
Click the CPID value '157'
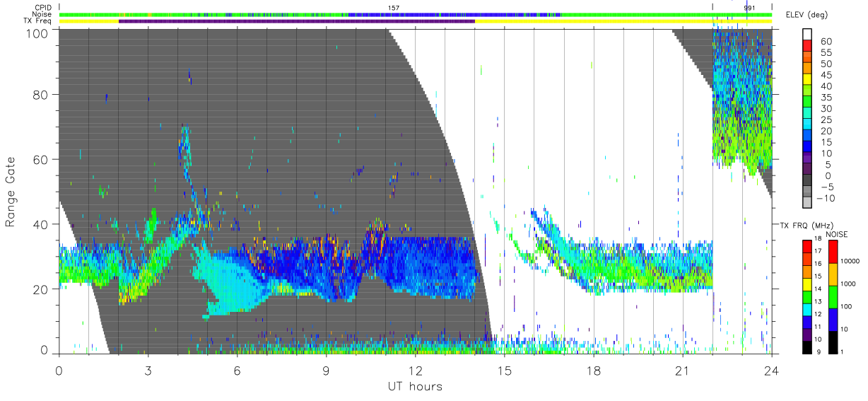click(394, 7)
